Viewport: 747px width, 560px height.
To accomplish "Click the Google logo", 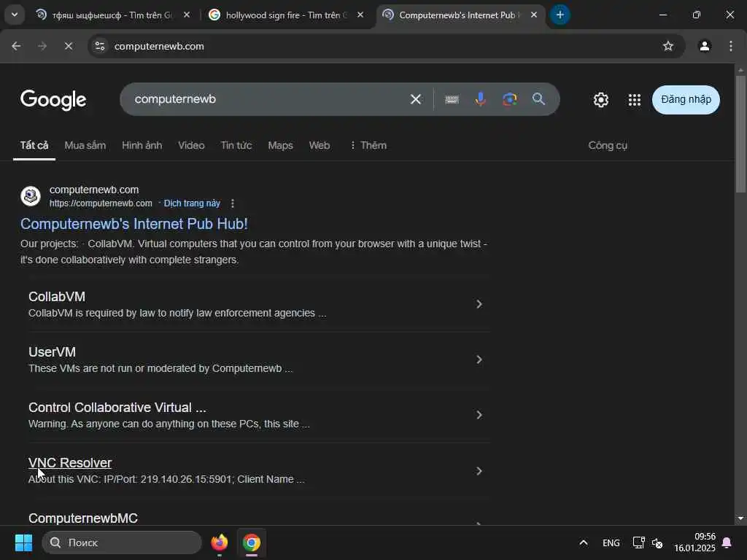I will tap(53, 99).
